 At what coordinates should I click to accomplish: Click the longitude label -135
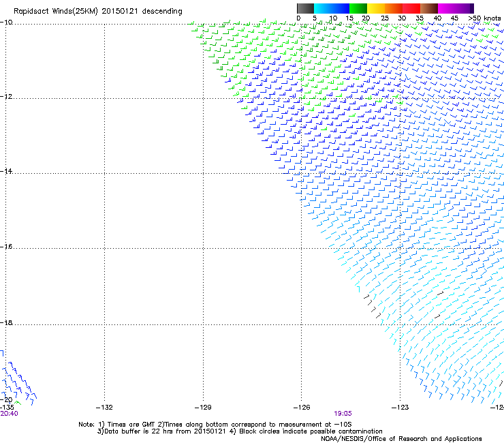pyautogui.click(x=7, y=408)
